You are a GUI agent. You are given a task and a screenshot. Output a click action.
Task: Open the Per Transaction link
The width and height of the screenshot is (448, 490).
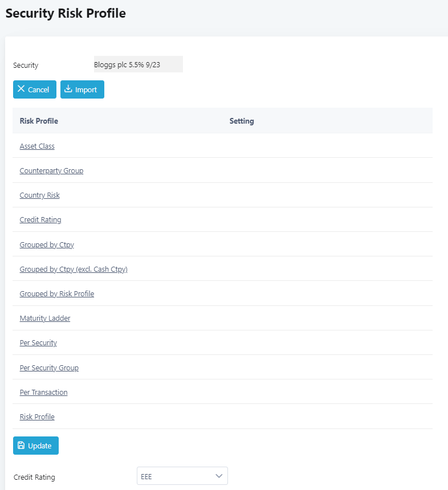coord(43,393)
